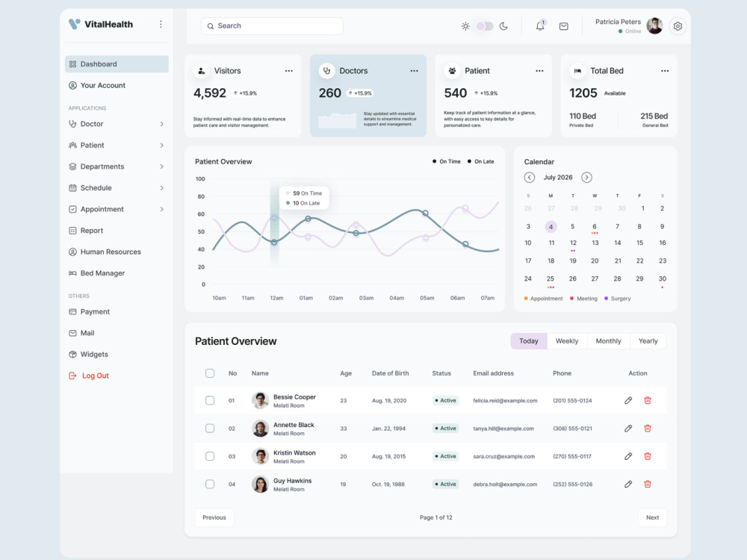Delete Annette Black row with trash icon

(x=648, y=429)
